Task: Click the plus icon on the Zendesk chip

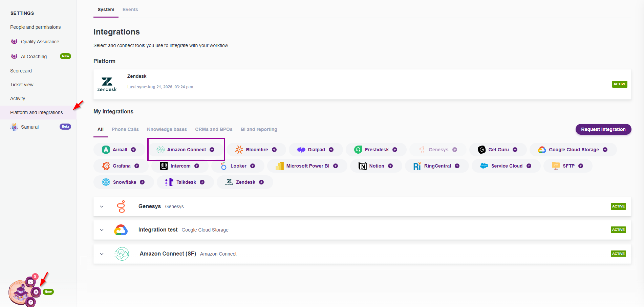Action: coord(261,182)
